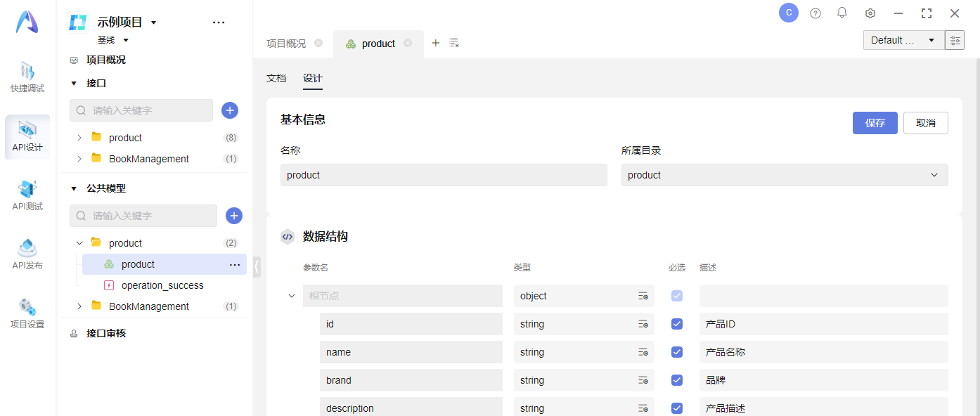The height and width of the screenshot is (416, 980).
Task: Toggle the required checkbox for id
Action: tap(677, 324)
